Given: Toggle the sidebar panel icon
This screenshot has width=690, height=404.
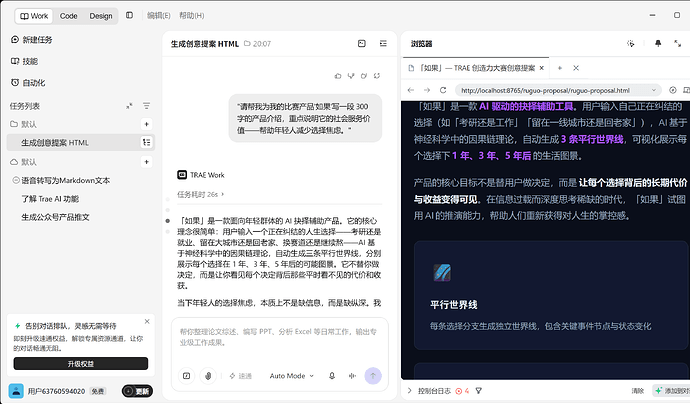Looking at the screenshot, I should (x=129, y=15).
